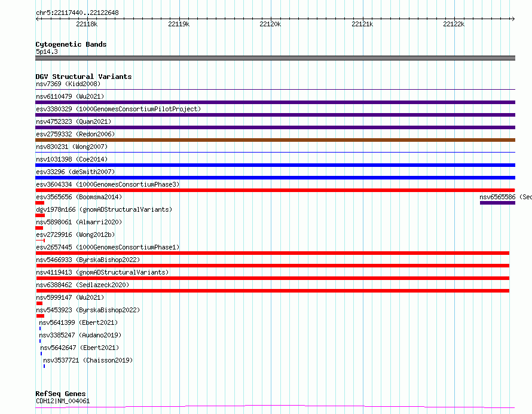Click the short red esv3565656 bar
This screenshot has height=414, width=532.
39,203
